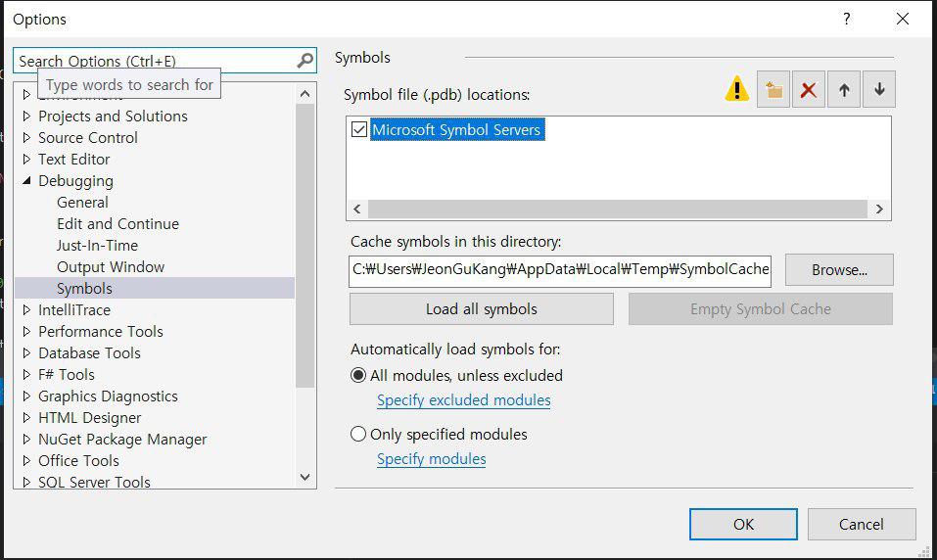Expand the IntelliTrace node
This screenshot has height=560, width=937.
(26, 309)
